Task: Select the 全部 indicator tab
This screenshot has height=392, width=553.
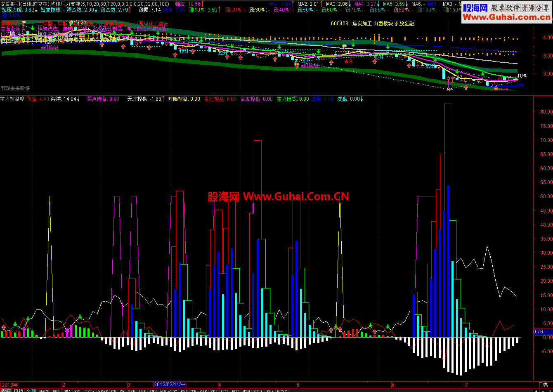Action: click(31, 390)
